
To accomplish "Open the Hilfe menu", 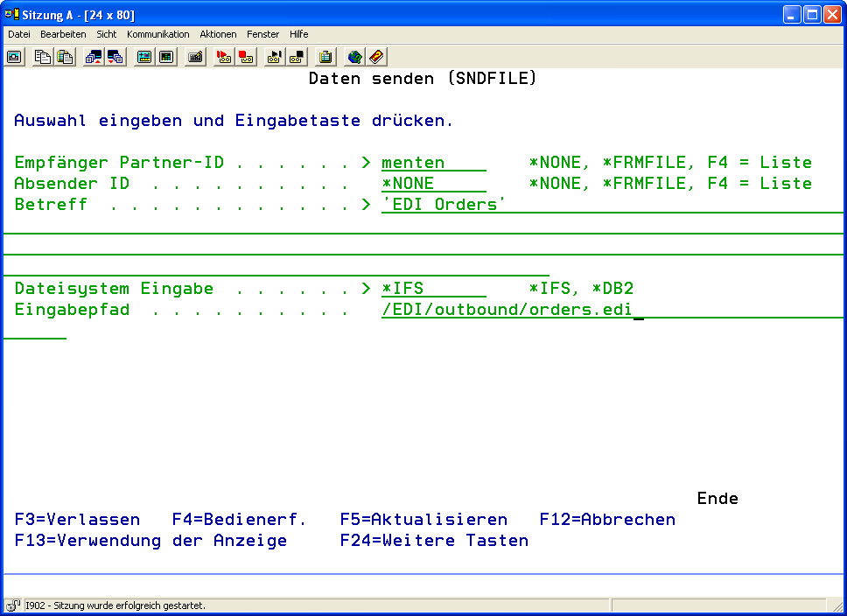I will coord(298,34).
